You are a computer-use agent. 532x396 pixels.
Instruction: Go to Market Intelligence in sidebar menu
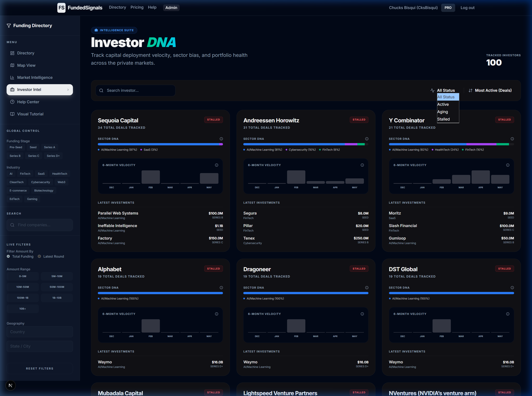click(40, 77)
